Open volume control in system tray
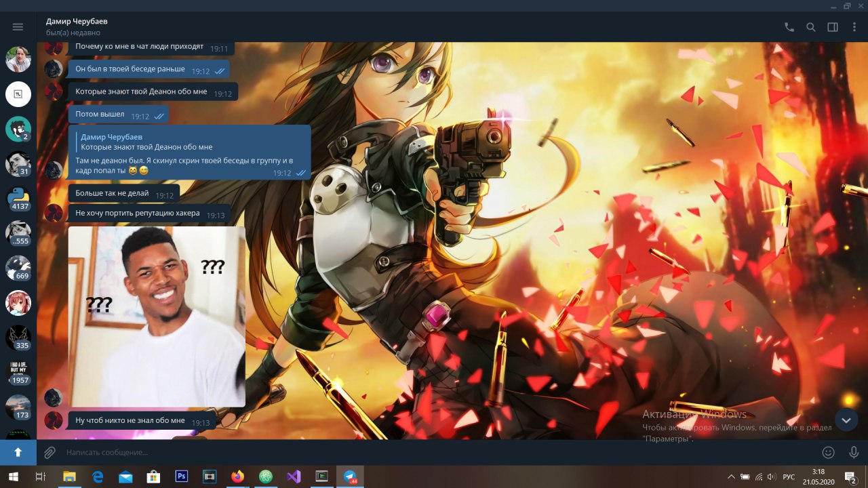 tap(772, 476)
